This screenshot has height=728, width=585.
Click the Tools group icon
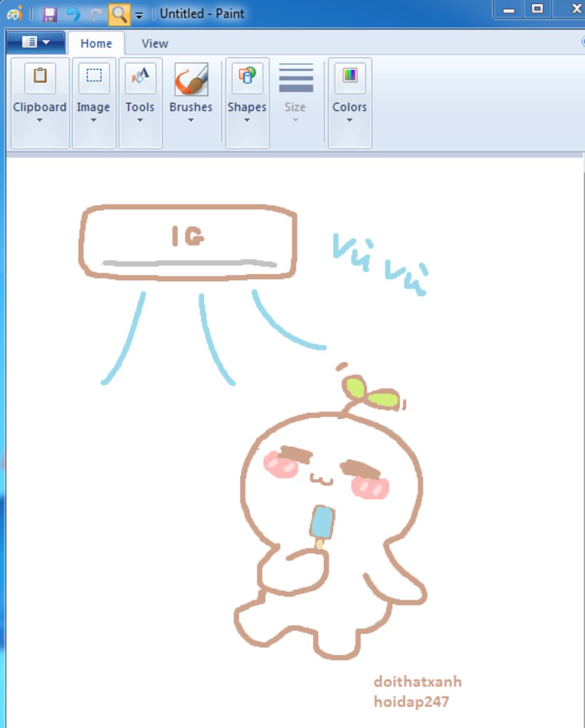(140, 77)
